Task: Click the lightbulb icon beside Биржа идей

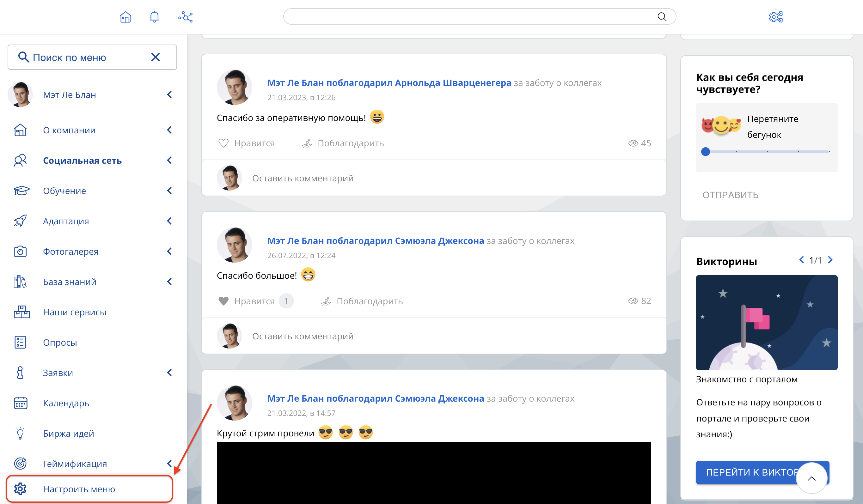Action: click(20, 433)
